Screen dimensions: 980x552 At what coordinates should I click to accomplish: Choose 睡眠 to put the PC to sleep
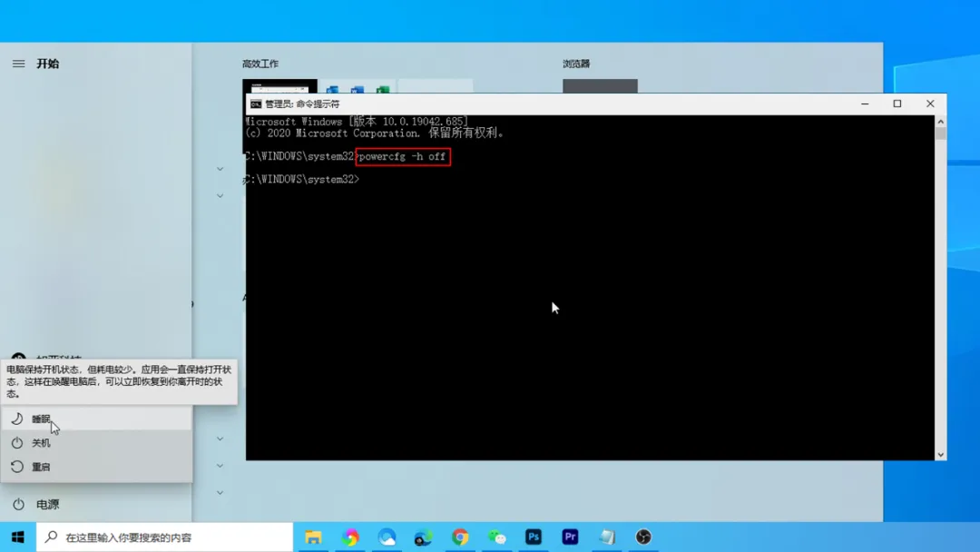(x=42, y=420)
